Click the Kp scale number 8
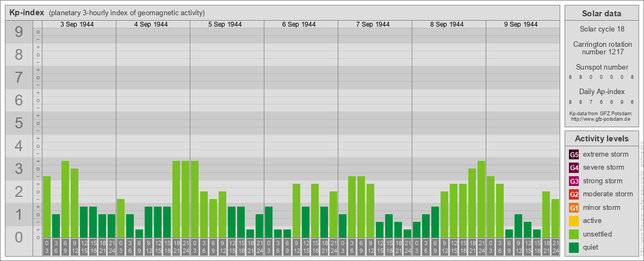The width and height of the screenshot is (644, 261). pyautogui.click(x=18, y=54)
